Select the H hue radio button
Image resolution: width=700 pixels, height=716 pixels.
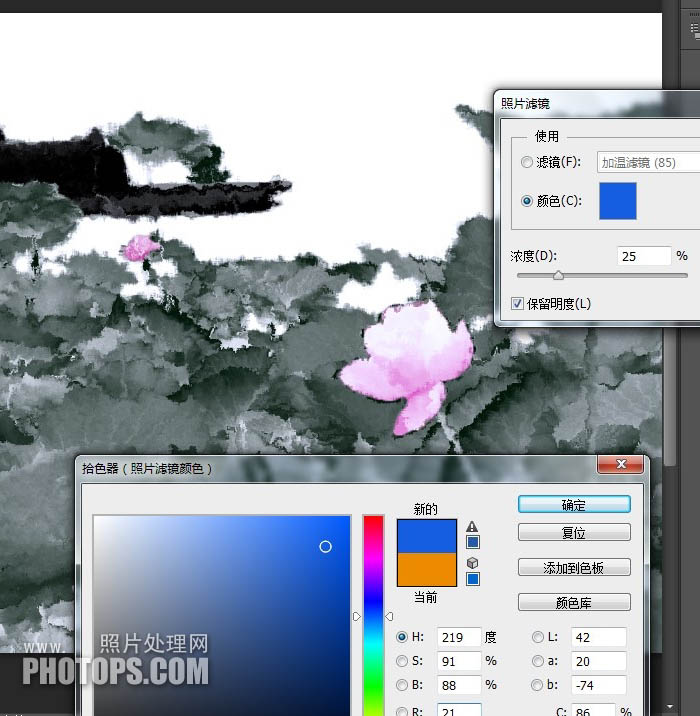click(x=402, y=637)
